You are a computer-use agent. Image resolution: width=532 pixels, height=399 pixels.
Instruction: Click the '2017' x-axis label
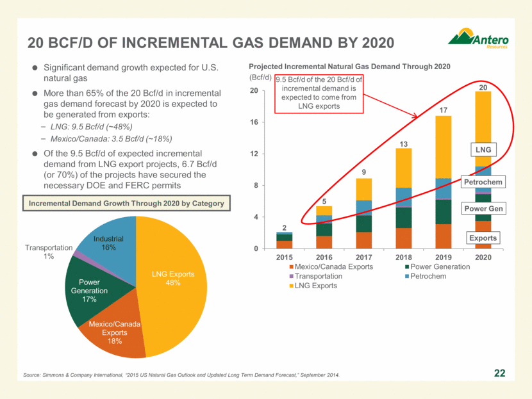363,257
